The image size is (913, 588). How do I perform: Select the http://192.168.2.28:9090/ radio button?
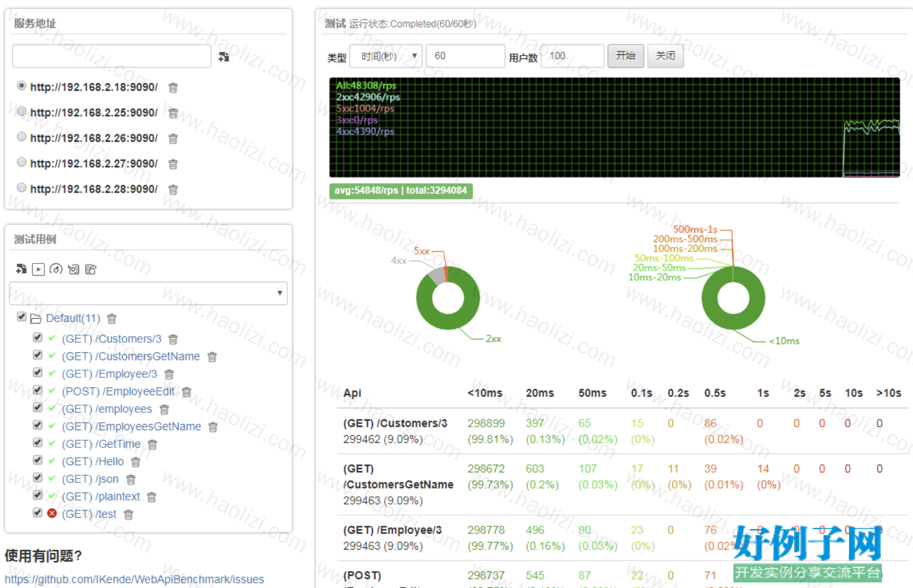tap(22, 188)
